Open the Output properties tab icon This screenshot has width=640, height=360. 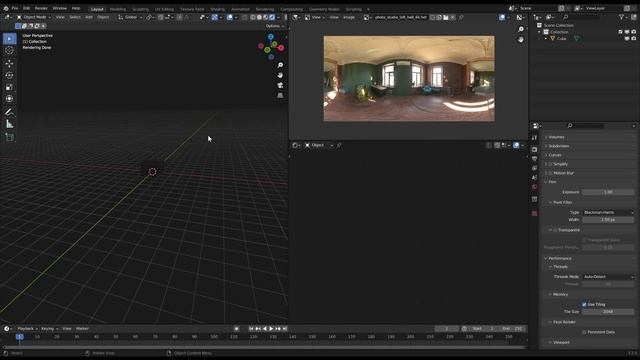(x=534, y=159)
